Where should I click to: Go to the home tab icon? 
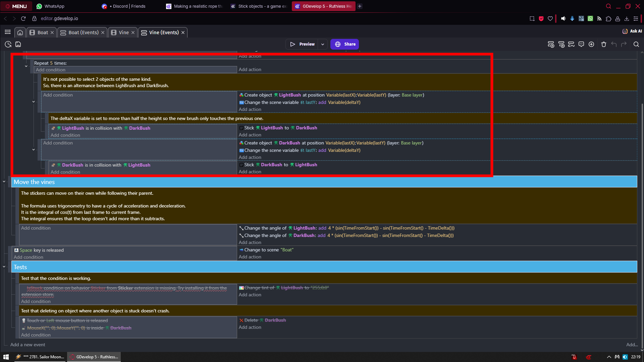20,33
